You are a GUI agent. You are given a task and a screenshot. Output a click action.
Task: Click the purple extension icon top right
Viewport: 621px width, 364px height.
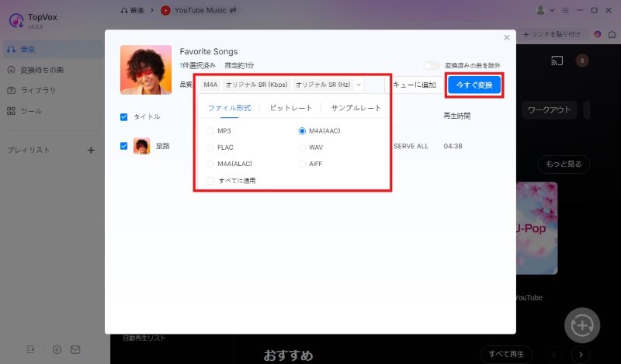(x=597, y=34)
